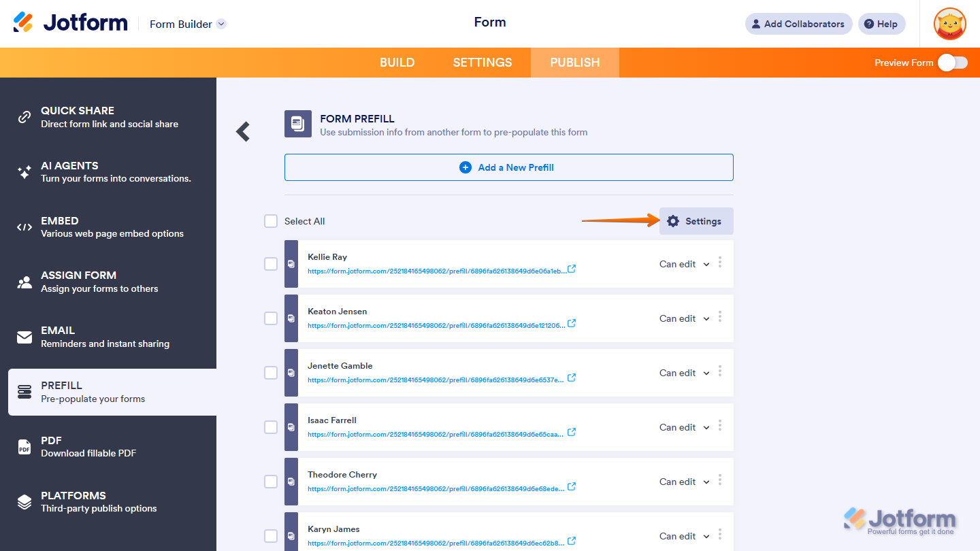Open the Can edit dropdown for Jenette Gamble
The height and width of the screenshot is (551, 980).
tap(684, 373)
